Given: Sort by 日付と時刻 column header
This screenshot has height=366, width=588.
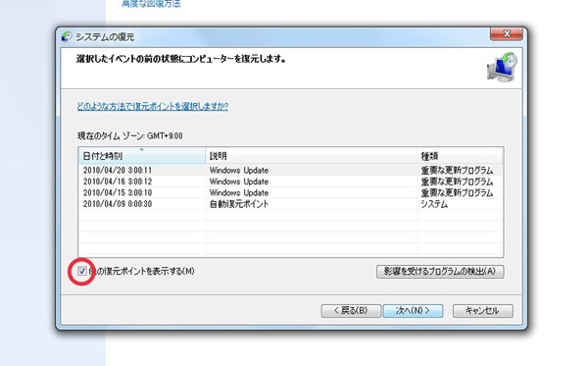Looking at the screenshot, I should (142, 156).
